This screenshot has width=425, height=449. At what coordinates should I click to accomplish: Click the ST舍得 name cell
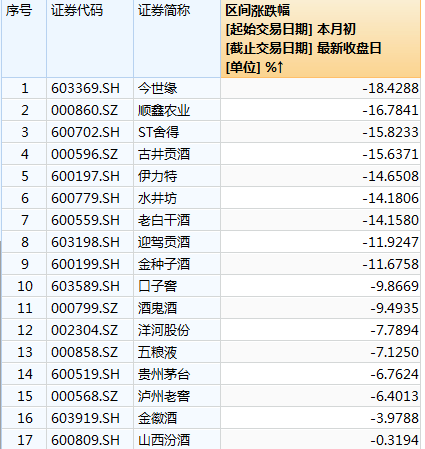(x=177, y=132)
